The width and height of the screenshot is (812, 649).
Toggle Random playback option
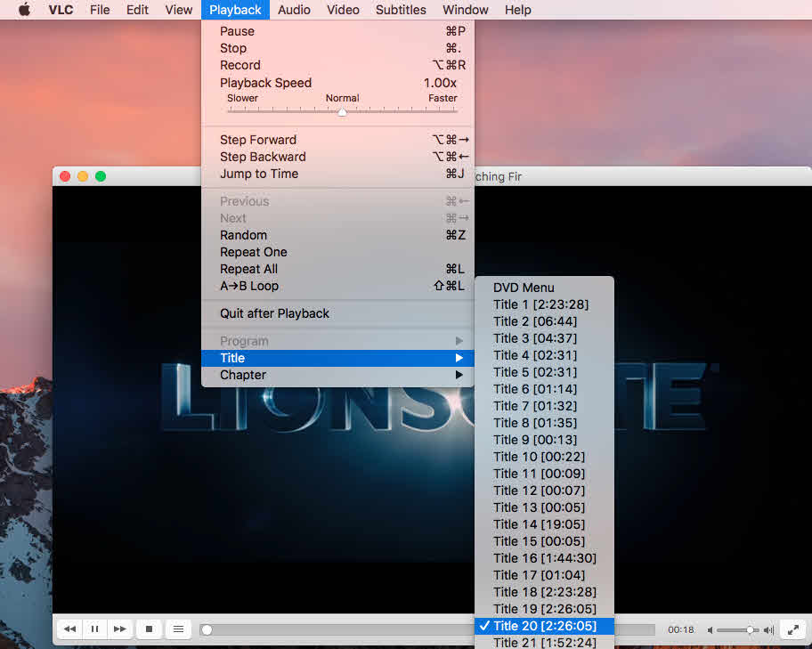coord(337,235)
